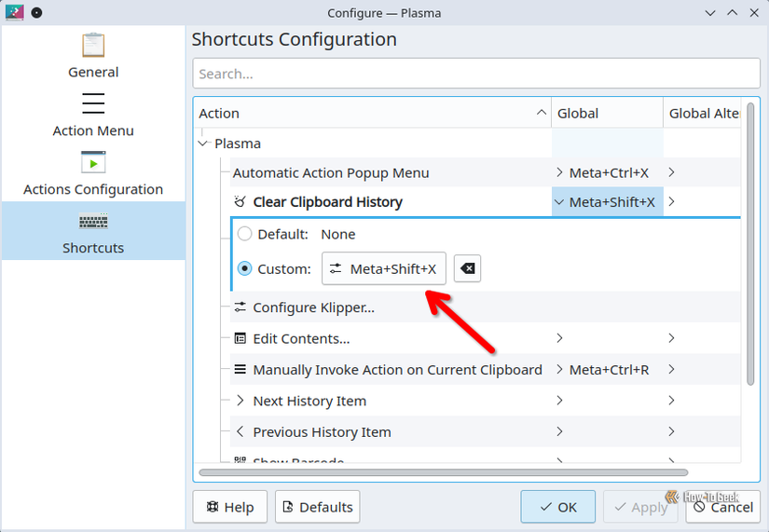Viewport: 769px width, 532px height.
Task: Expand Automatic Action Popup Menu global shortcut
Action: (559, 172)
